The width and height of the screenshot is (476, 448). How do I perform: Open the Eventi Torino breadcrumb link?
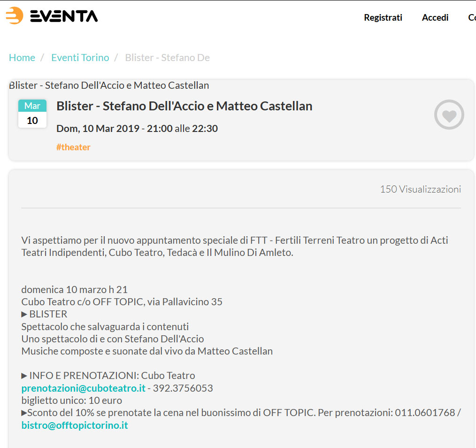pyautogui.click(x=80, y=58)
